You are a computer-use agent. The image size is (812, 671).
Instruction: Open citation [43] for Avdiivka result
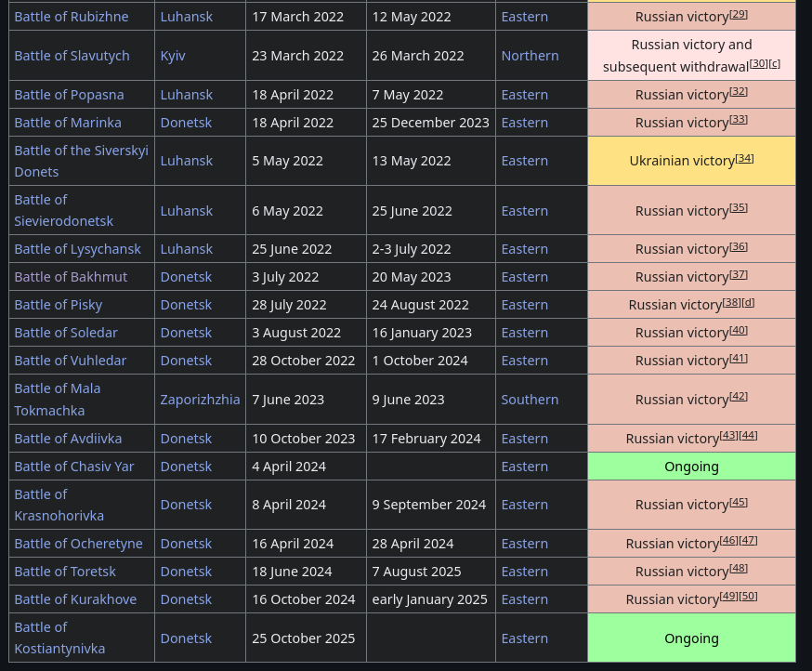click(x=728, y=435)
